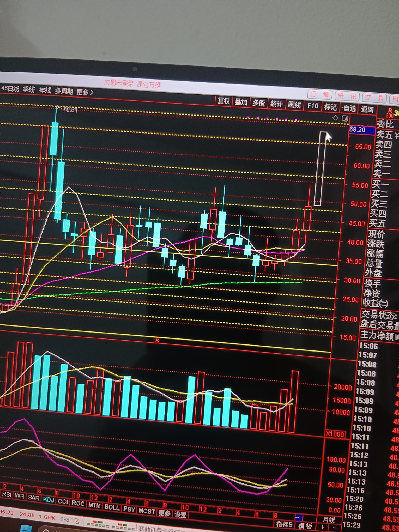Select the PSY indicator
The width and height of the screenshot is (399, 532).
pyautogui.click(x=129, y=509)
